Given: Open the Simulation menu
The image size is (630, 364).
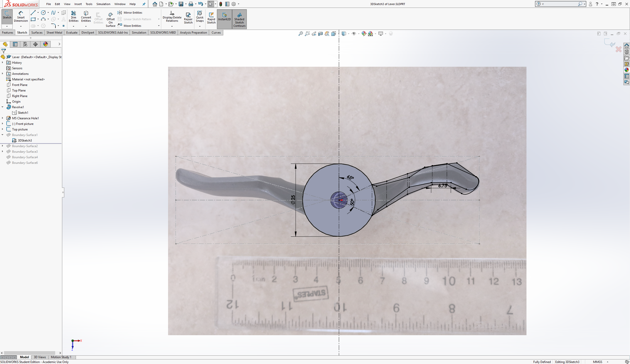Looking at the screenshot, I should 103,4.
